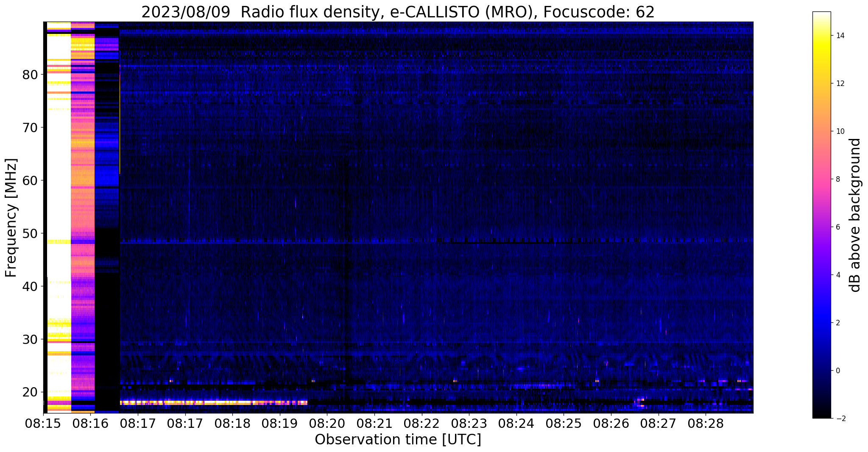This screenshot has height=452, width=868.
Task: Click the 08:26 time tick label
Action: [611, 423]
